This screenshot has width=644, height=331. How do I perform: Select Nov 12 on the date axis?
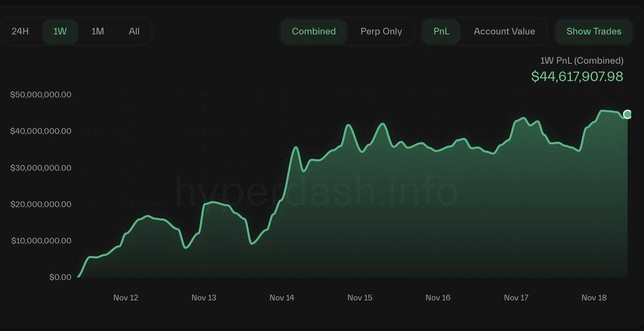click(x=125, y=298)
